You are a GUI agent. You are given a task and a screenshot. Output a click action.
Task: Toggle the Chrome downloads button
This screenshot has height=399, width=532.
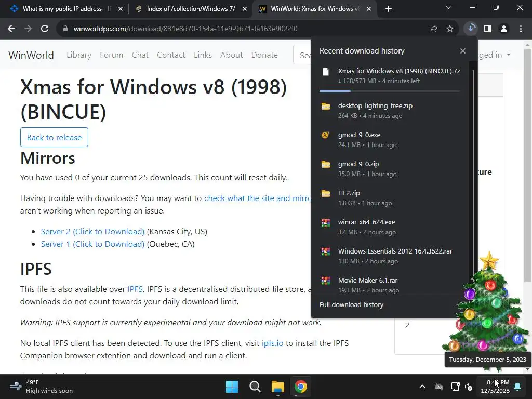click(x=471, y=29)
